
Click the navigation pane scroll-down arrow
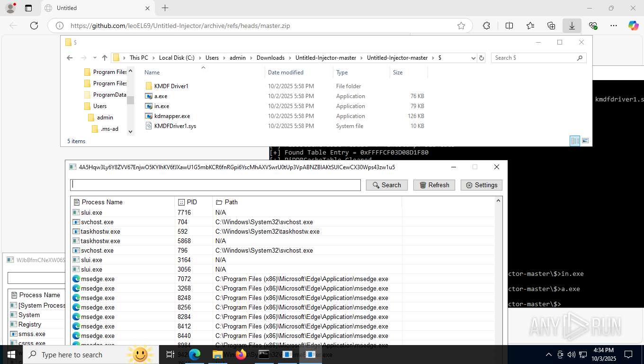coord(131,132)
